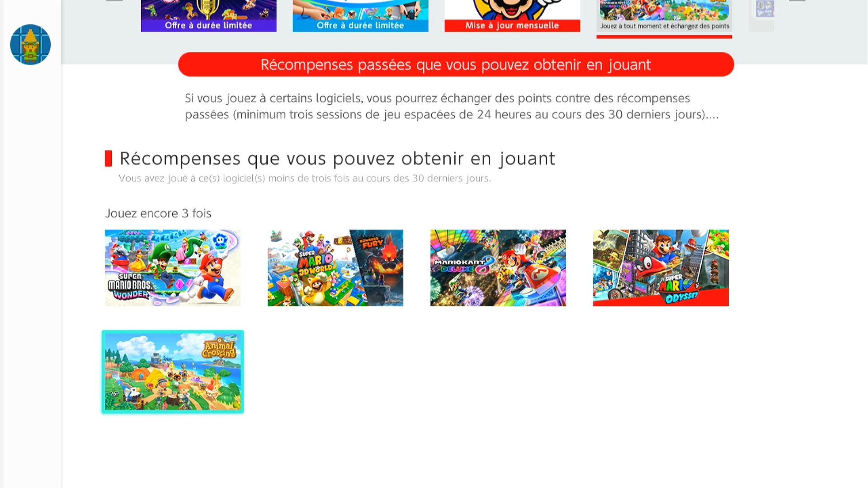This screenshot has width=868, height=488.
Task: Click 'Récompenses que vous pouvez obtenir' heading
Action: point(337,159)
